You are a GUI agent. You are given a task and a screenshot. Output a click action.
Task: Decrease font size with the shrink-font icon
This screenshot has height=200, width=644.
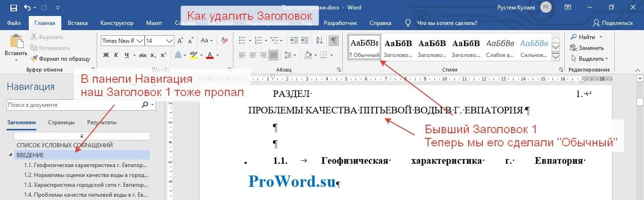click(190, 41)
